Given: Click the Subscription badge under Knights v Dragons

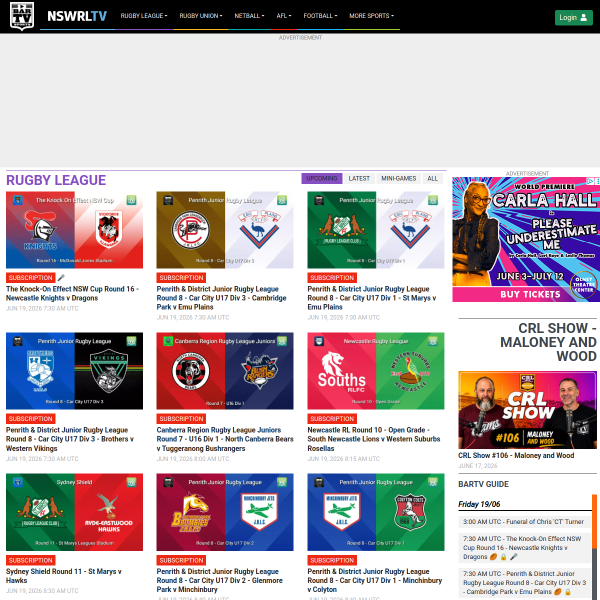Looking at the screenshot, I should (x=31, y=278).
